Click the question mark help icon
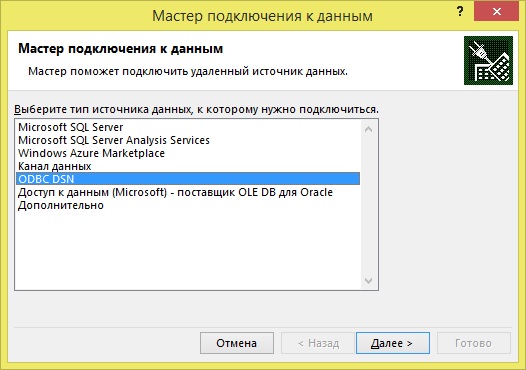Image resolution: width=526 pixels, height=370 pixels. (x=460, y=11)
